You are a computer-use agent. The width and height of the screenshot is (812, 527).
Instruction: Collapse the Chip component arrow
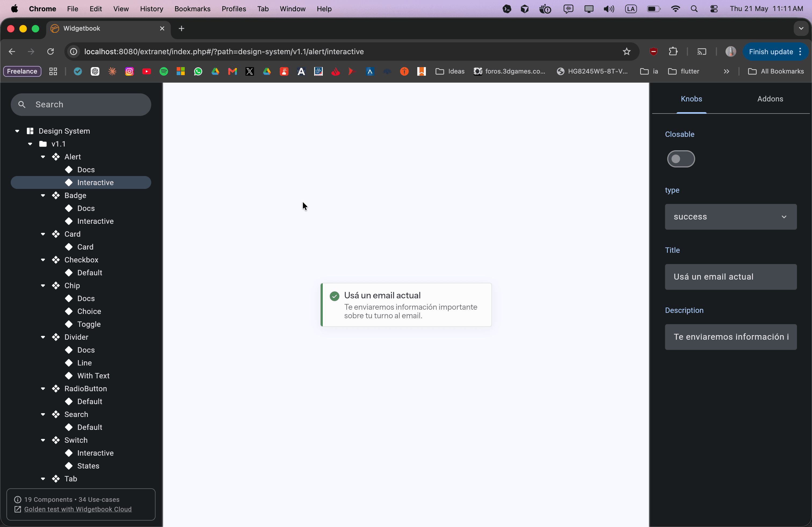43,286
